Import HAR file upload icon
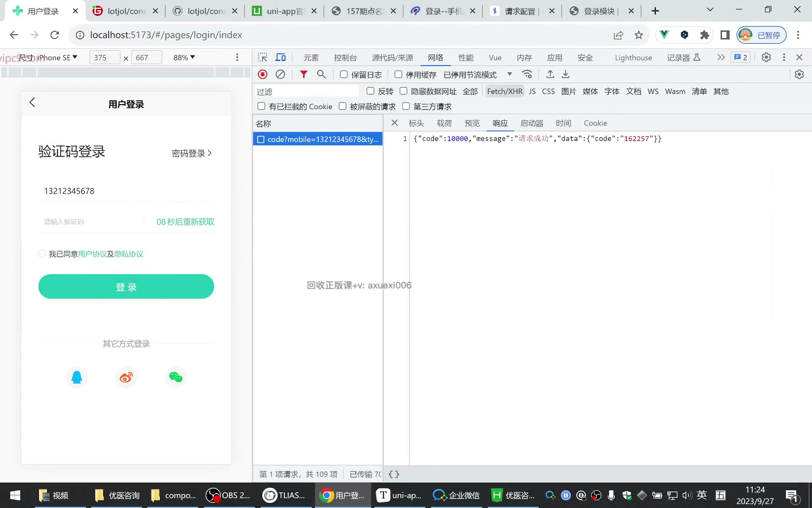812x508 pixels. tap(550, 75)
